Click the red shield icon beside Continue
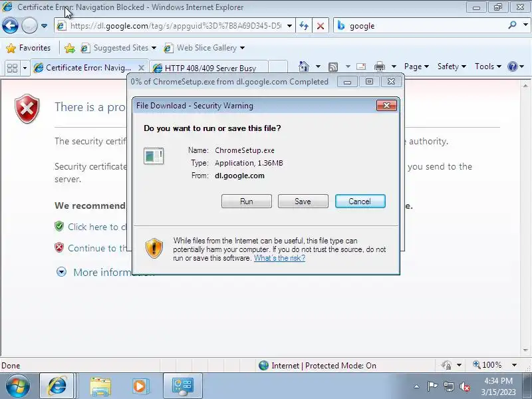This screenshot has width=532, height=399. [x=59, y=247]
